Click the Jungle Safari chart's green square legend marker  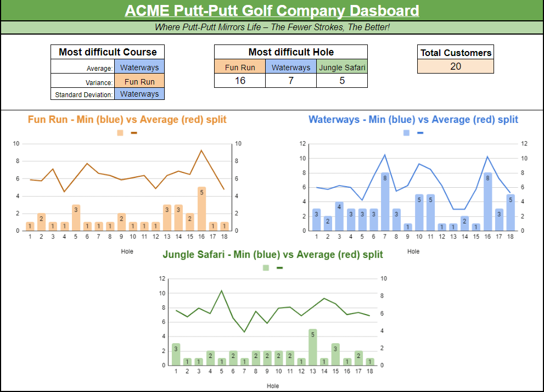[266, 268]
